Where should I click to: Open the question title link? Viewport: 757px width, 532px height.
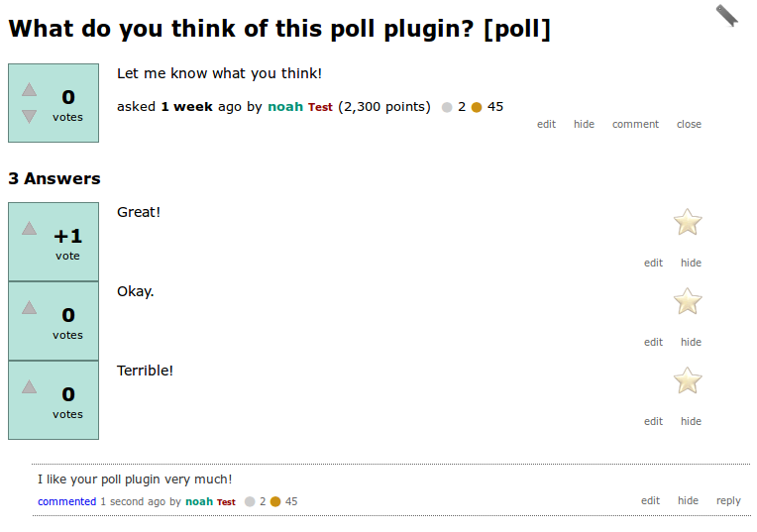[279, 29]
